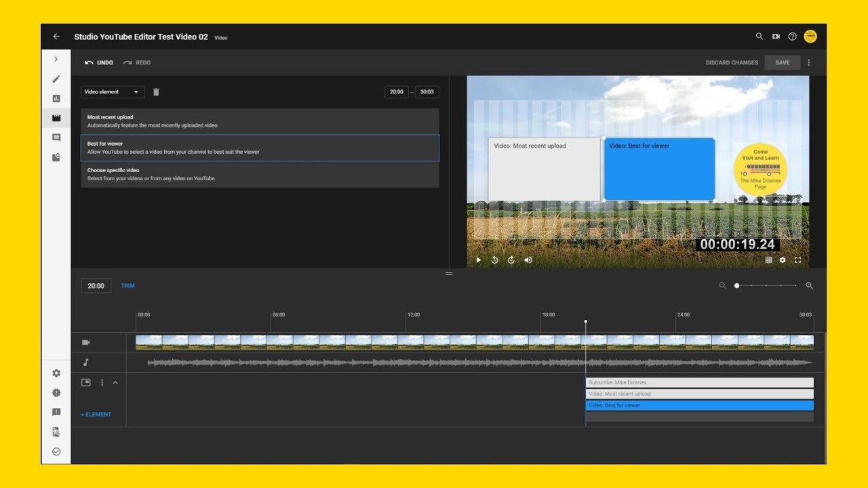Click 'Video: Best for viewer' preview card
This screenshot has height=488, width=868.
[659, 169]
